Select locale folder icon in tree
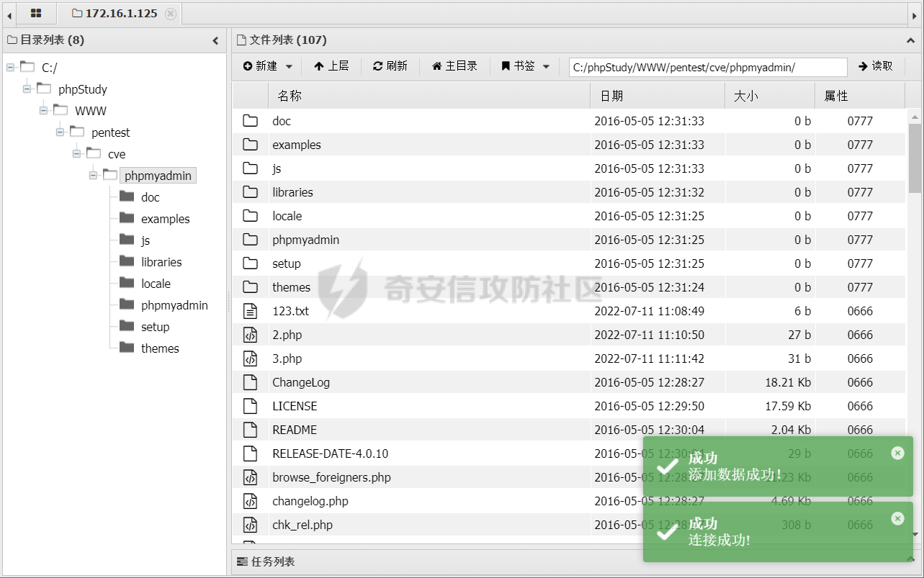 pos(127,283)
